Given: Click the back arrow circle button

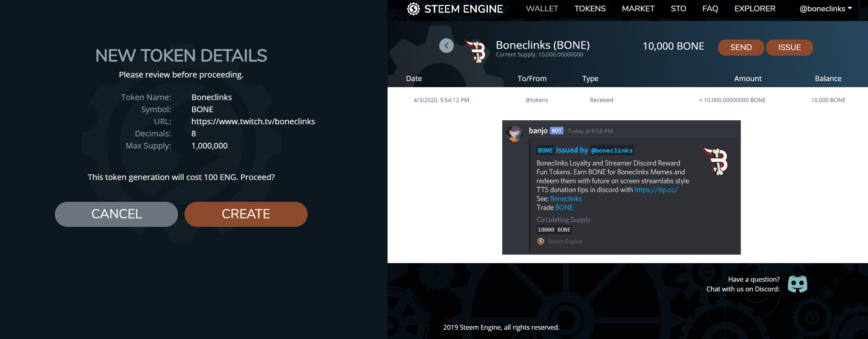Looking at the screenshot, I should point(447,46).
